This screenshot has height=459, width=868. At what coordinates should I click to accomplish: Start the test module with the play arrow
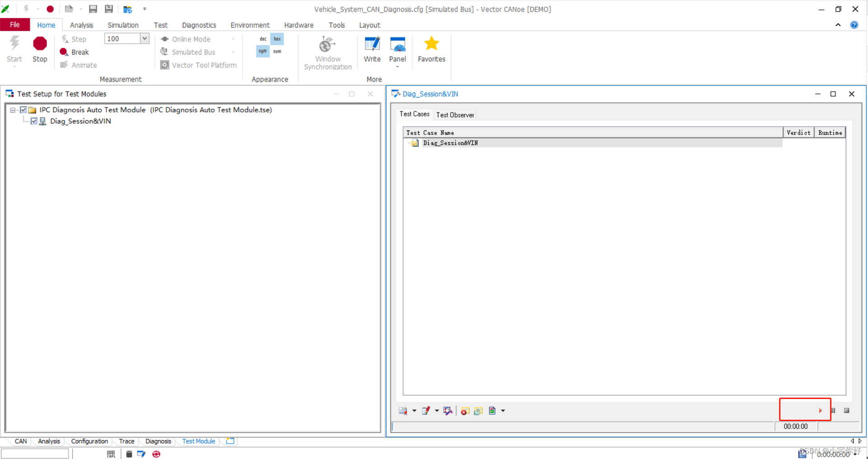pyautogui.click(x=820, y=411)
